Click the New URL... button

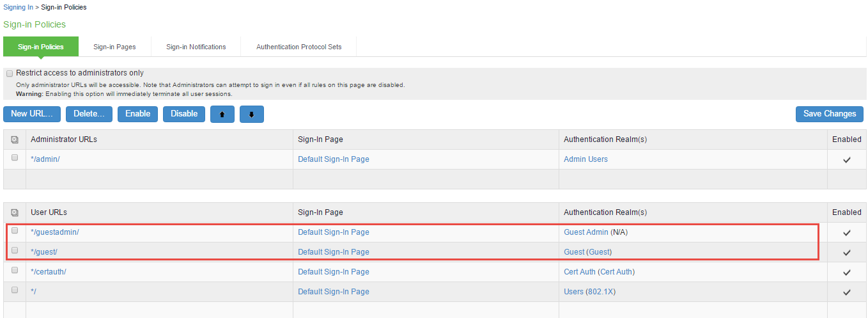point(32,114)
